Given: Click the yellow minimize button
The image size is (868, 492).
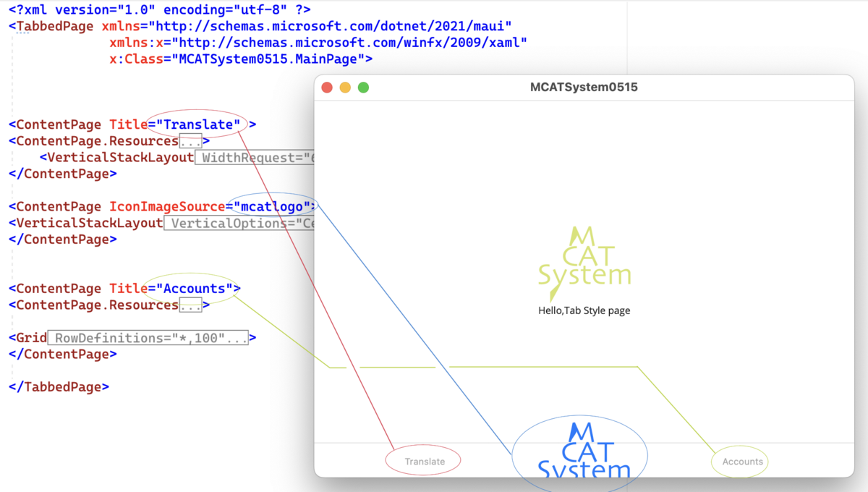Looking at the screenshot, I should tap(345, 87).
